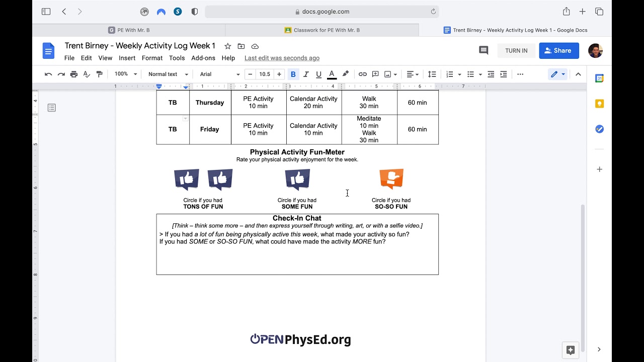Open Arial font dropdown
Viewport: 644px width, 362px height.
pyautogui.click(x=220, y=74)
